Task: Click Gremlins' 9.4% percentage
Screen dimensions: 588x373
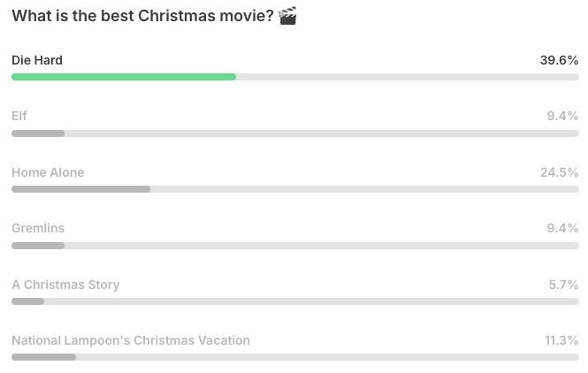Action: [x=562, y=228]
